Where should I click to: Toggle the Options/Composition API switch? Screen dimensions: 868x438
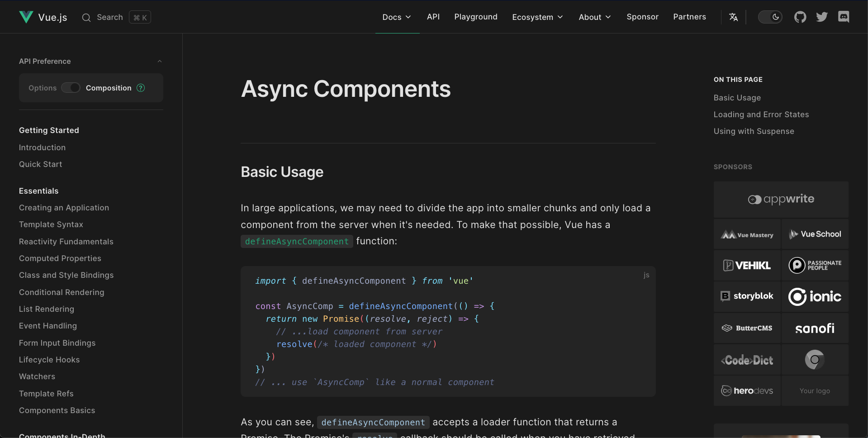[71, 88]
